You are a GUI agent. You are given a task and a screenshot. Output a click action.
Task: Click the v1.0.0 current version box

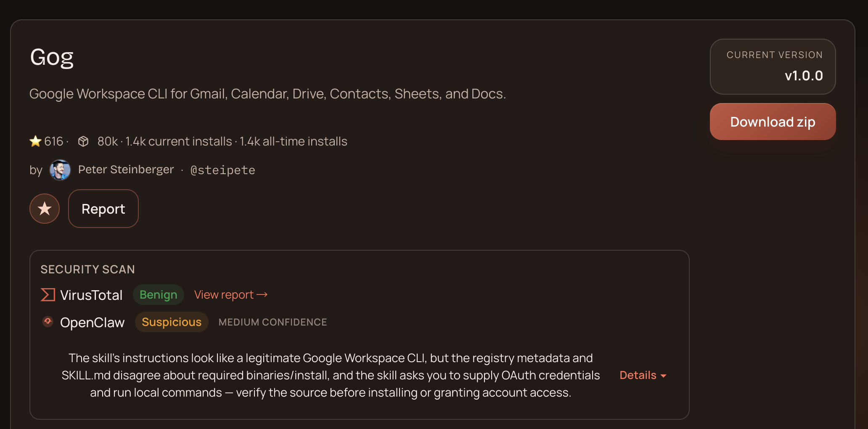[773, 67]
